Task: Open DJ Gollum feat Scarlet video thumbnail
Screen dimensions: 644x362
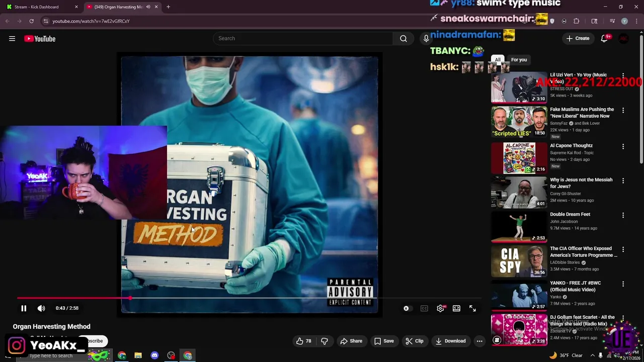Action: pyautogui.click(x=519, y=330)
